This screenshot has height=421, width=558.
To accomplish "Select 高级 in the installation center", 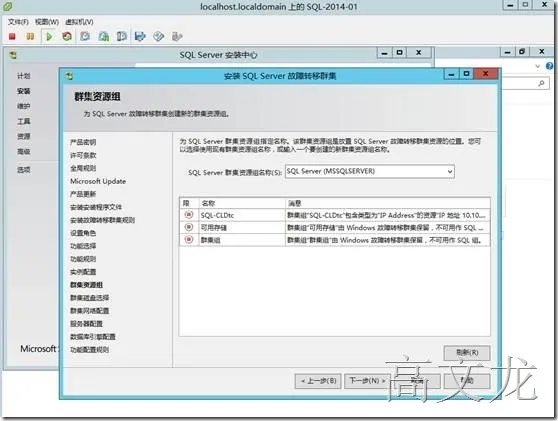I will click(23, 152).
